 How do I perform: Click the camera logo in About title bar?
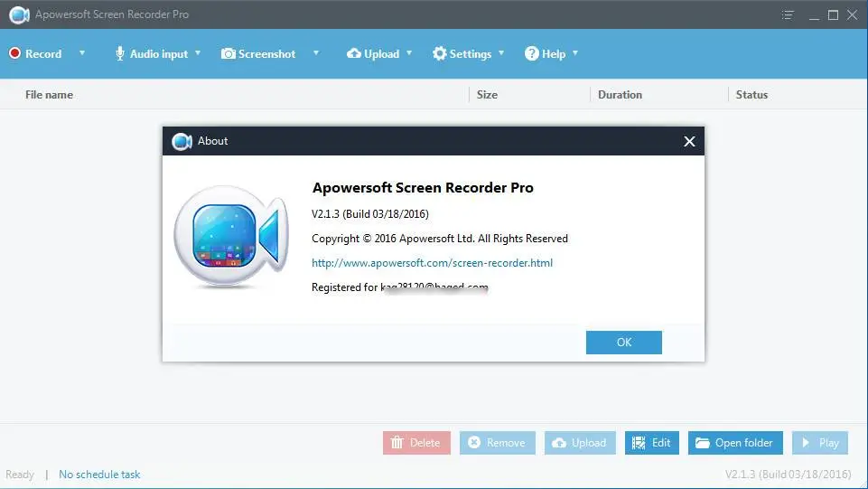tap(182, 141)
